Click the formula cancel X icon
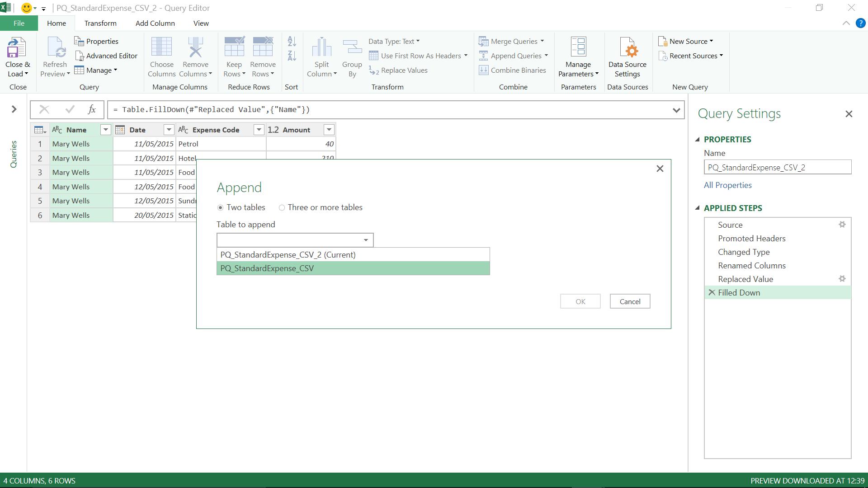Screen dimensions: 868x488 (44, 109)
